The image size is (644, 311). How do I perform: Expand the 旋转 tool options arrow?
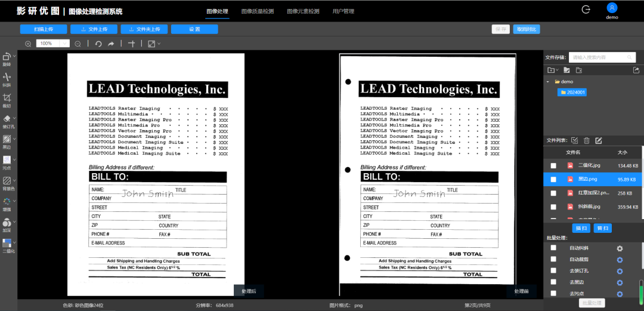coord(14,56)
